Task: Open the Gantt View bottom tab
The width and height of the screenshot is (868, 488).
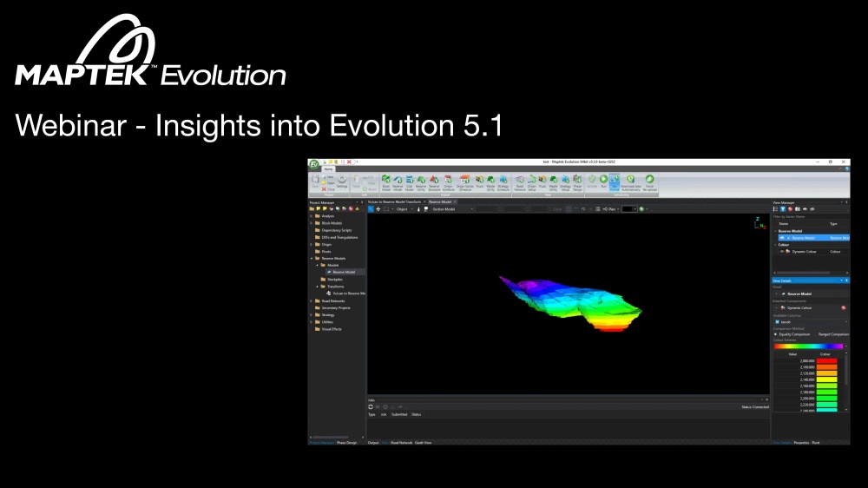Action: point(423,443)
